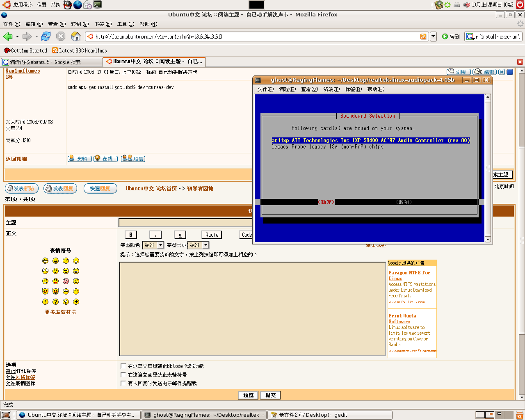Click the 引用 quote post button
The image size is (525, 420).
(x=459, y=72)
